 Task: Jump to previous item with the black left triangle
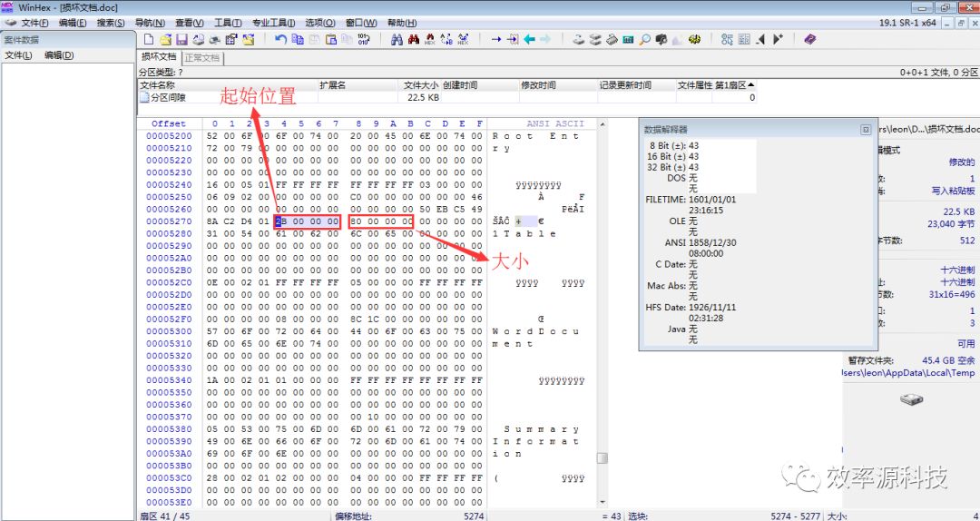(x=760, y=39)
